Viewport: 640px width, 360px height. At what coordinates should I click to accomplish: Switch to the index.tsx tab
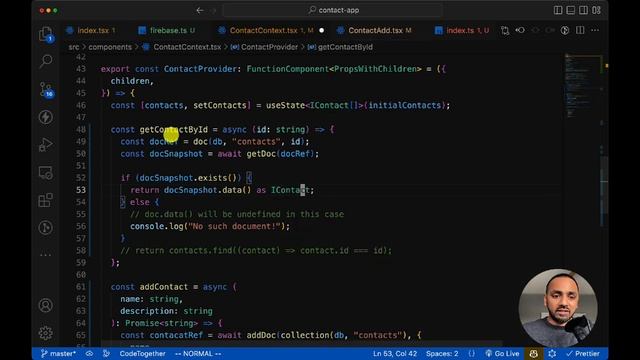point(93,31)
